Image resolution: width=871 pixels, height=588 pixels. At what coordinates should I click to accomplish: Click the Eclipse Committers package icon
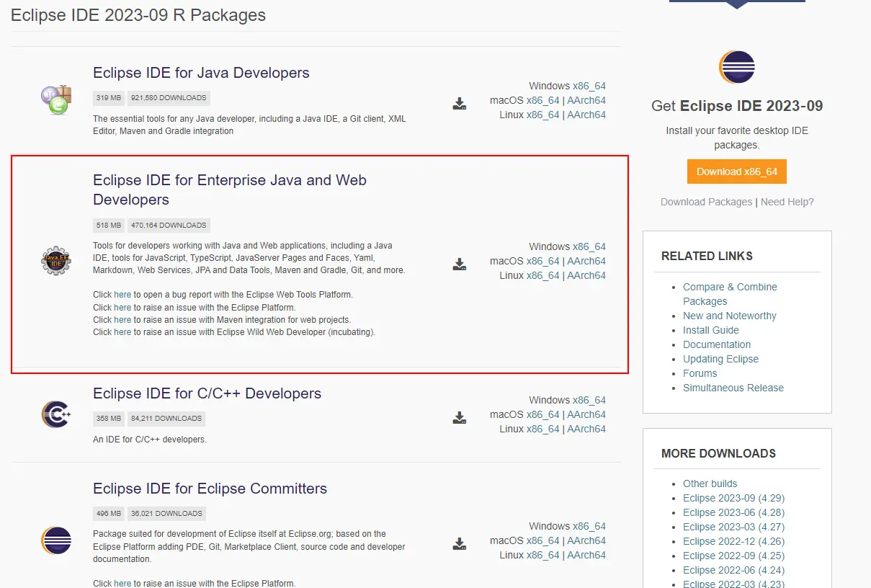pyautogui.click(x=55, y=540)
